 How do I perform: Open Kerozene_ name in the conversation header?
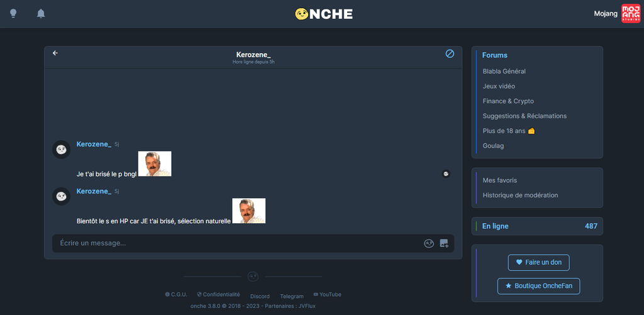click(253, 55)
